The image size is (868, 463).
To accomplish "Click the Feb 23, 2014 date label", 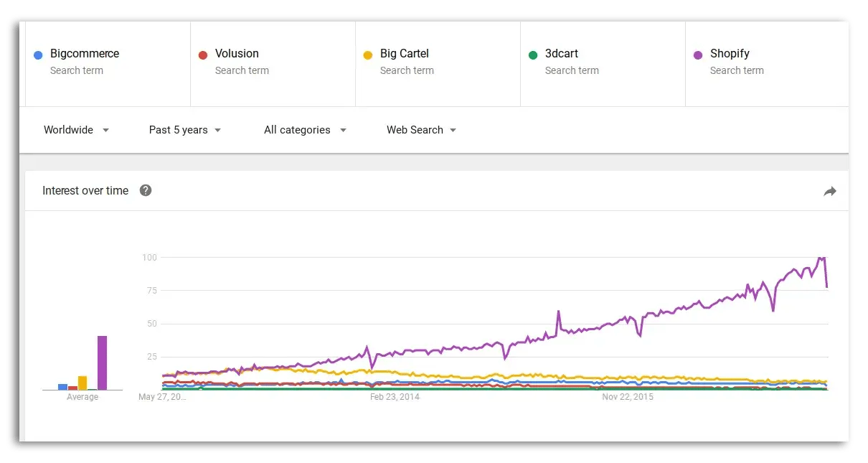I will tap(393, 396).
